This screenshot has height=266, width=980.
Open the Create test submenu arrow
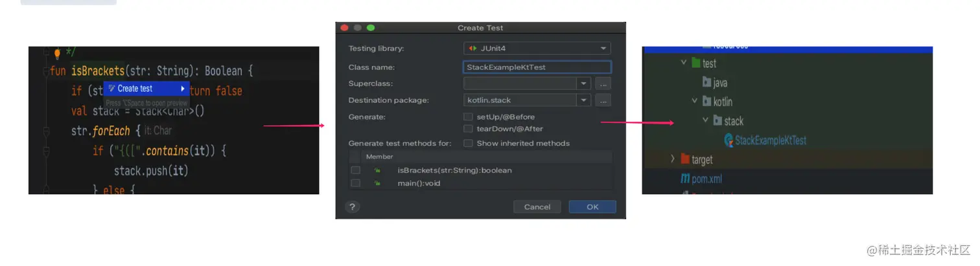click(183, 89)
